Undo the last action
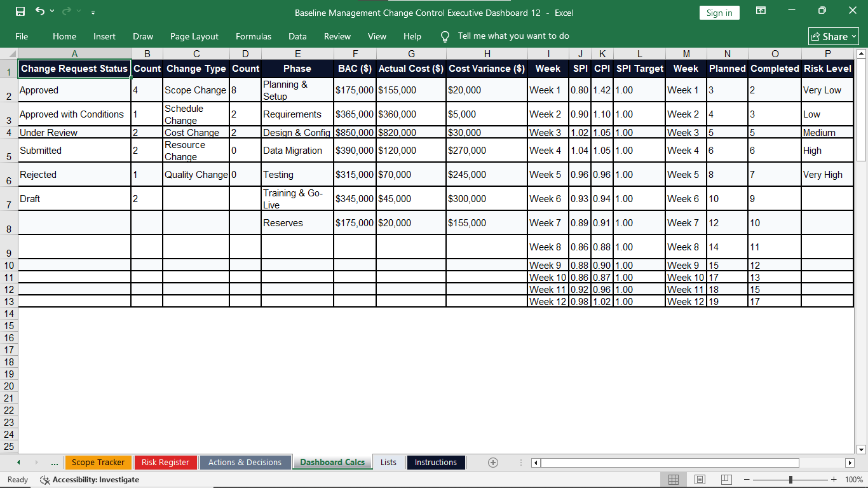This screenshot has width=868, height=488. click(x=41, y=11)
